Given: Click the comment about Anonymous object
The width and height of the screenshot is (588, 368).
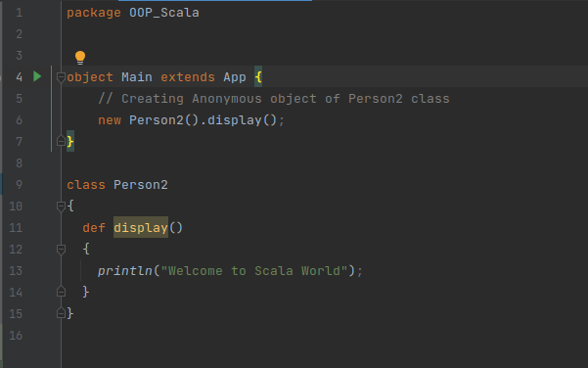Looking at the screenshot, I should pos(274,99).
